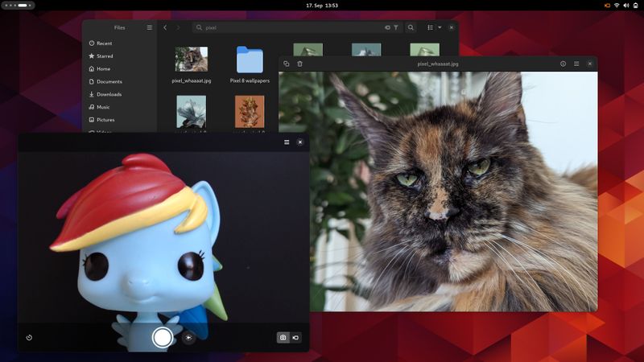Viewport: 644px width, 362px height.
Task: Open the Files sidebar hamburger menu
Action: pos(149,27)
